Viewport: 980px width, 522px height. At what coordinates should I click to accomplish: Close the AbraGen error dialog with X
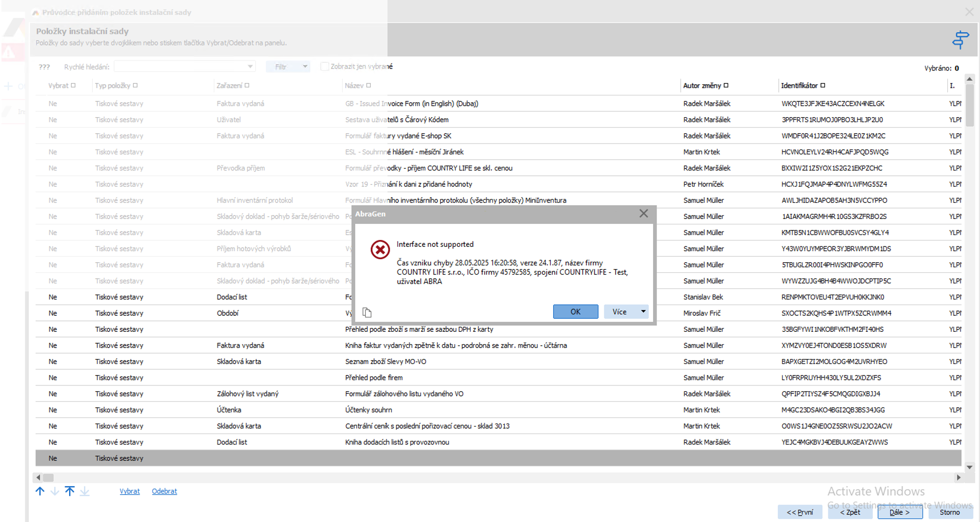[644, 214]
